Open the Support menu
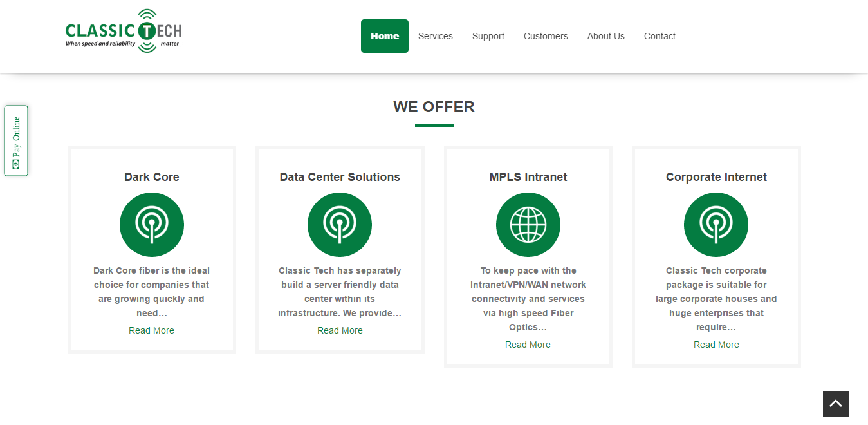This screenshot has height=425, width=868. point(488,36)
